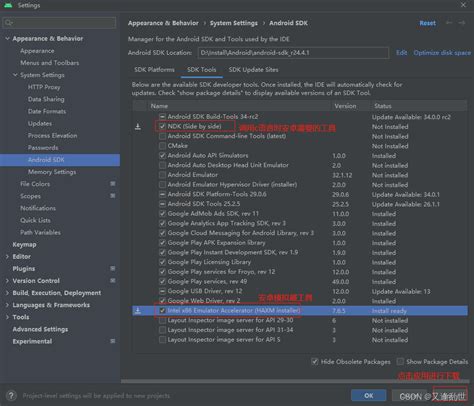Click Optimize disk space link

442,53
